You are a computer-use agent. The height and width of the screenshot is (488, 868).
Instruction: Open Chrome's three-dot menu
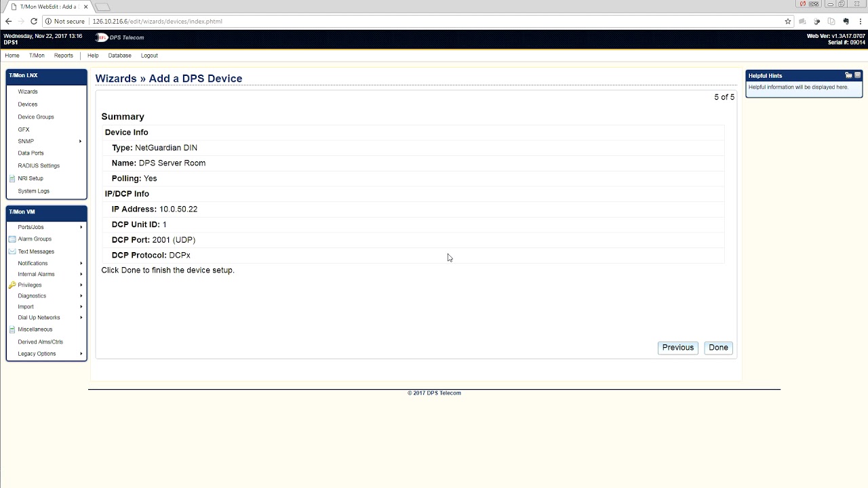point(860,21)
